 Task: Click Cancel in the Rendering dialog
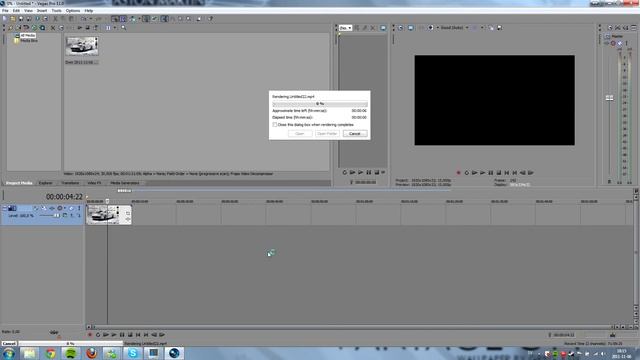click(x=355, y=133)
